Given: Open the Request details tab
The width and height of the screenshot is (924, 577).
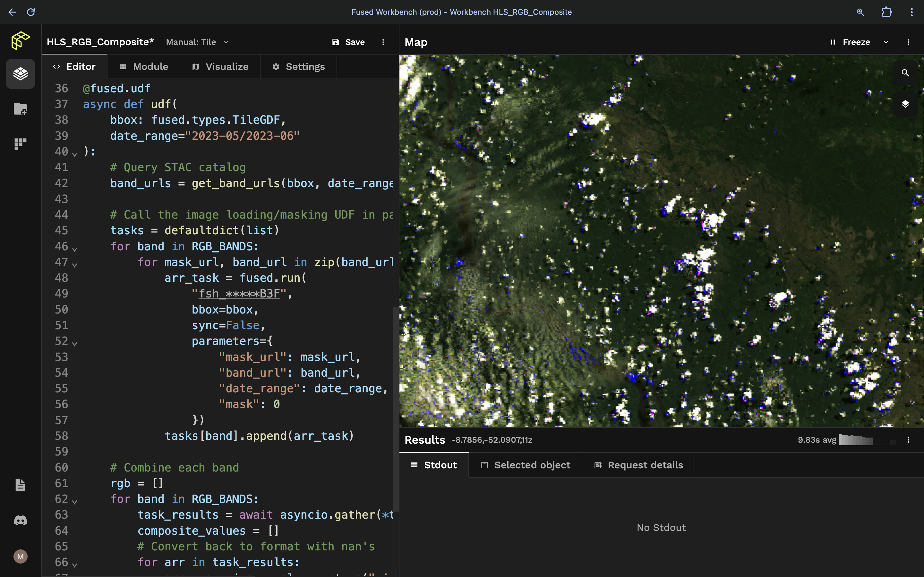Looking at the screenshot, I should pyautogui.click(x=638, y=465).
